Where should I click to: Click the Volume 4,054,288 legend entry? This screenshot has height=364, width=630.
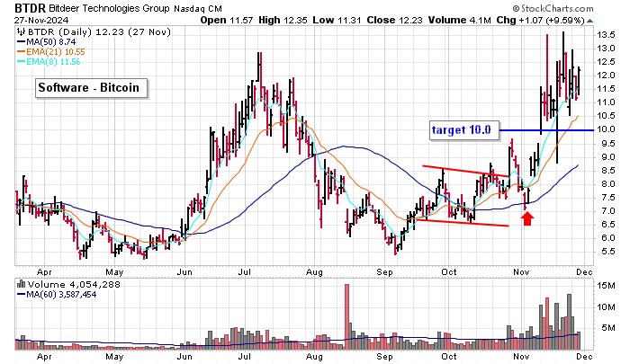74,285
